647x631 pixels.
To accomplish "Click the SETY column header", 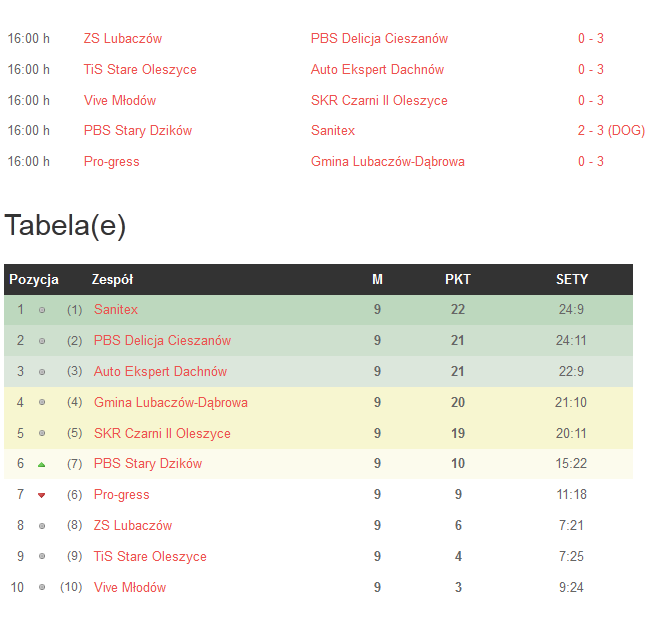I will (572, 280).
